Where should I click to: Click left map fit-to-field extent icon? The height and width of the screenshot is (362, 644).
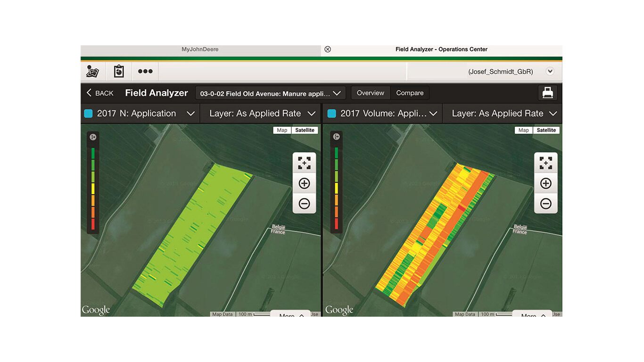click(x=304, y=163)
